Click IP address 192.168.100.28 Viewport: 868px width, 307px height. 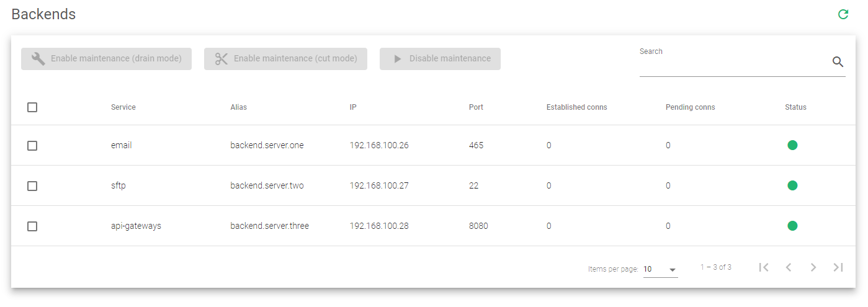pos(379,226)
